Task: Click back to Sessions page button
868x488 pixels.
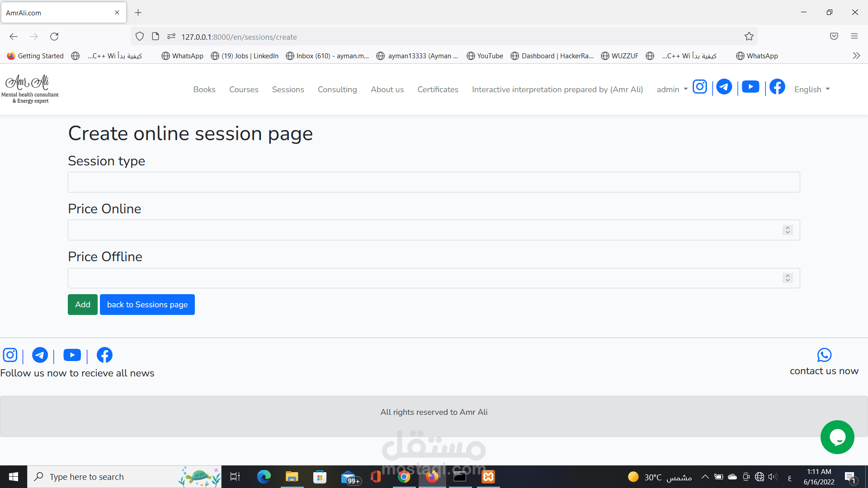Action: [147, 305]
